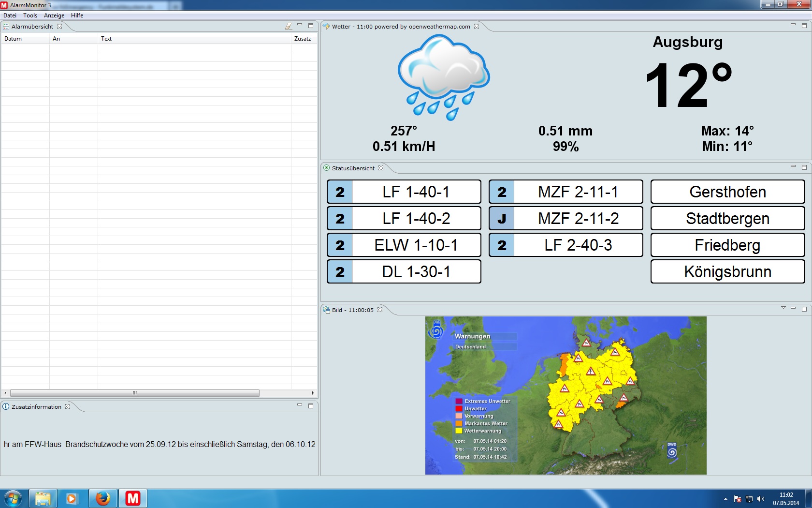
Task: Open the Anzeige menu
Action: click(54, 15)
